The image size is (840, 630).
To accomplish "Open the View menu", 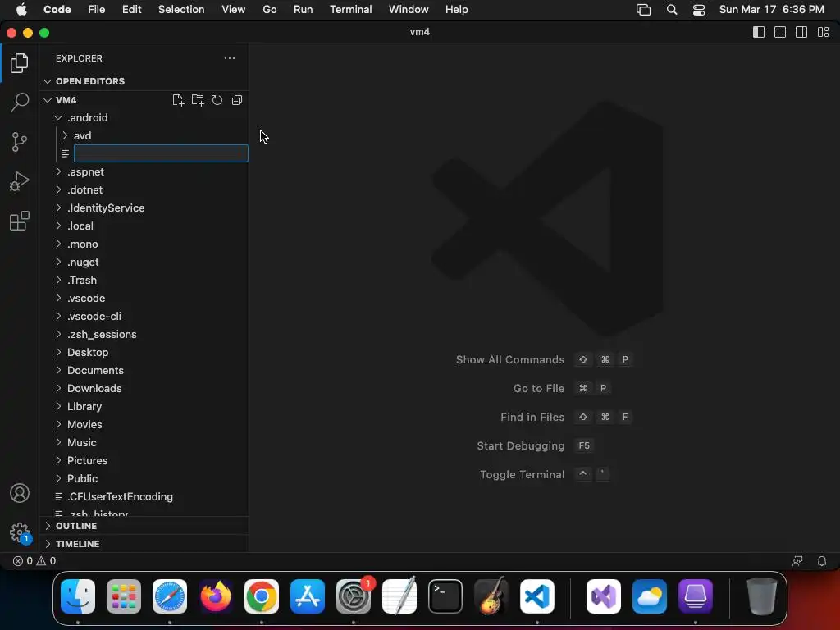I will coord(234,10).
